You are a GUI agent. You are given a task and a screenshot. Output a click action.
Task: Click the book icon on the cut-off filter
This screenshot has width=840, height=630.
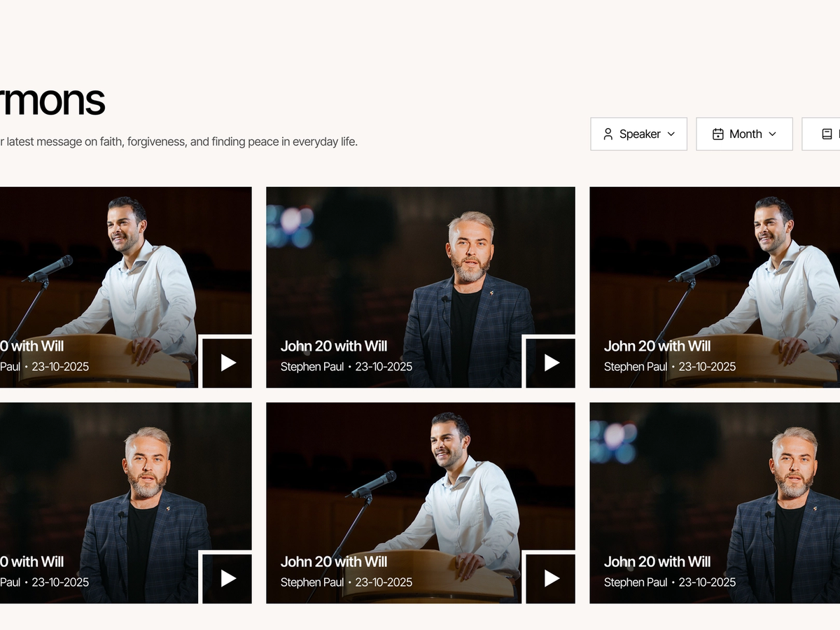click(x=827, y=134)
